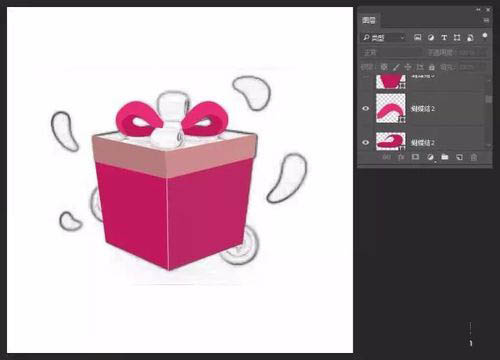Select the 图层 panel tab

point(369,20)
